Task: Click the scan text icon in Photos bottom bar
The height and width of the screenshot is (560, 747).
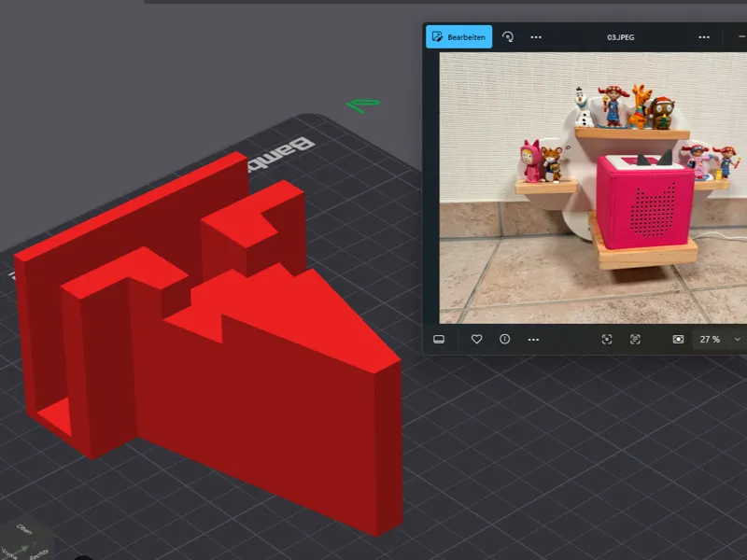Action: pos(635,339)
